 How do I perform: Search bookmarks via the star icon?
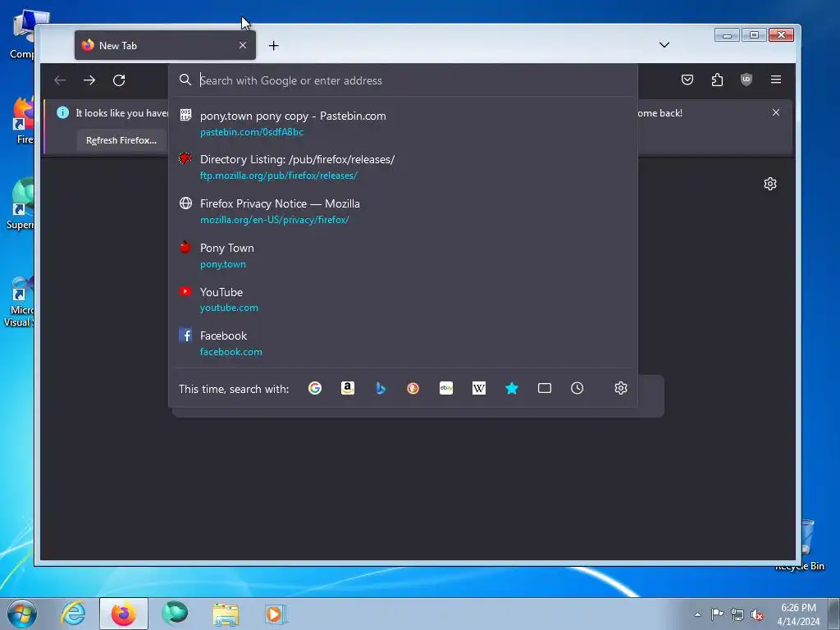pyautogui.click(x=512, y=388)
